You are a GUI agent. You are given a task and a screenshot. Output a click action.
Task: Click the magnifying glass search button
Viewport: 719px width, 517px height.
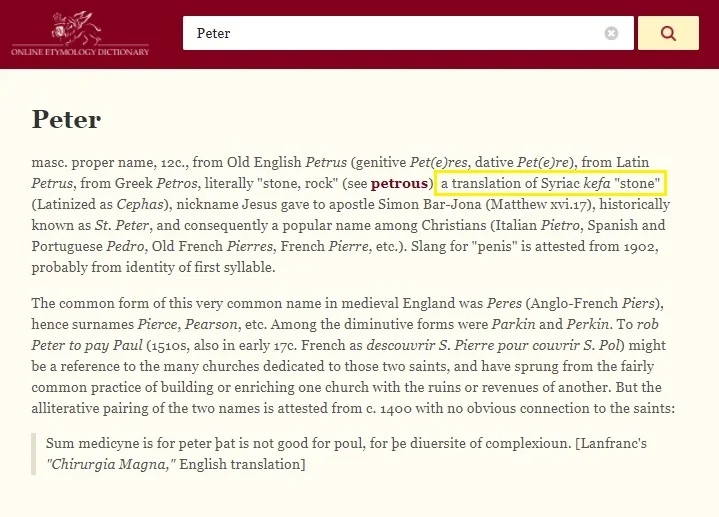668,33
